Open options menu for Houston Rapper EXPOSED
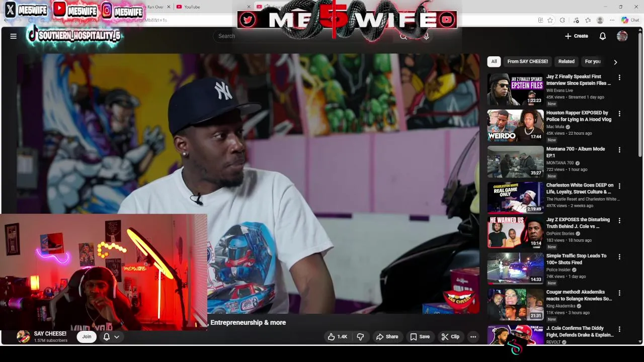 pos(619,114)
